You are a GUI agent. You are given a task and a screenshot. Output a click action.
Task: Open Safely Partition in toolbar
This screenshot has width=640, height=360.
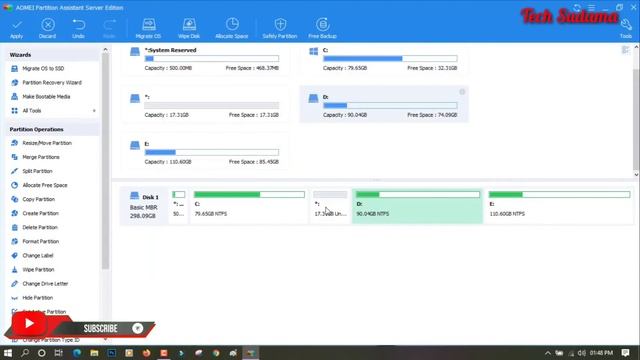280,28
